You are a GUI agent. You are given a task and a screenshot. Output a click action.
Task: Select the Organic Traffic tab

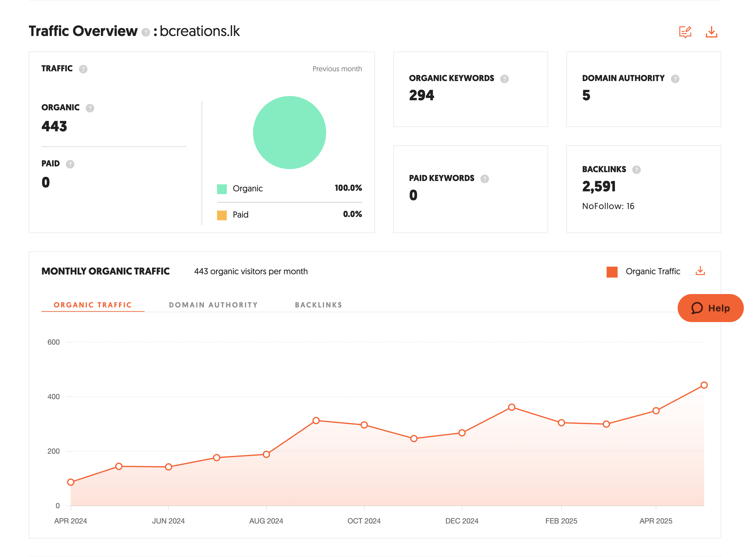[93, 304]
